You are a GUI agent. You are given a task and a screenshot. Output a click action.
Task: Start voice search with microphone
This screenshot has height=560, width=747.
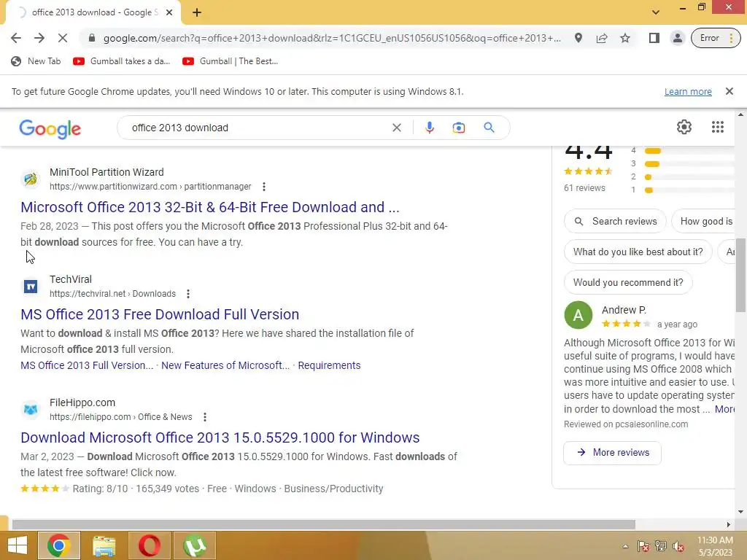click(429, 128)
